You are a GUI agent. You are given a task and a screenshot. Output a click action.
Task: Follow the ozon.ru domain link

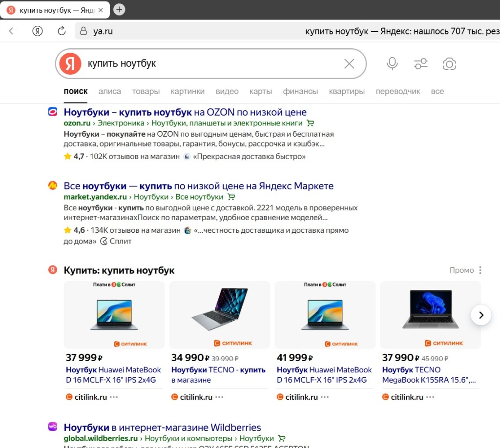[x=77, y=123]
